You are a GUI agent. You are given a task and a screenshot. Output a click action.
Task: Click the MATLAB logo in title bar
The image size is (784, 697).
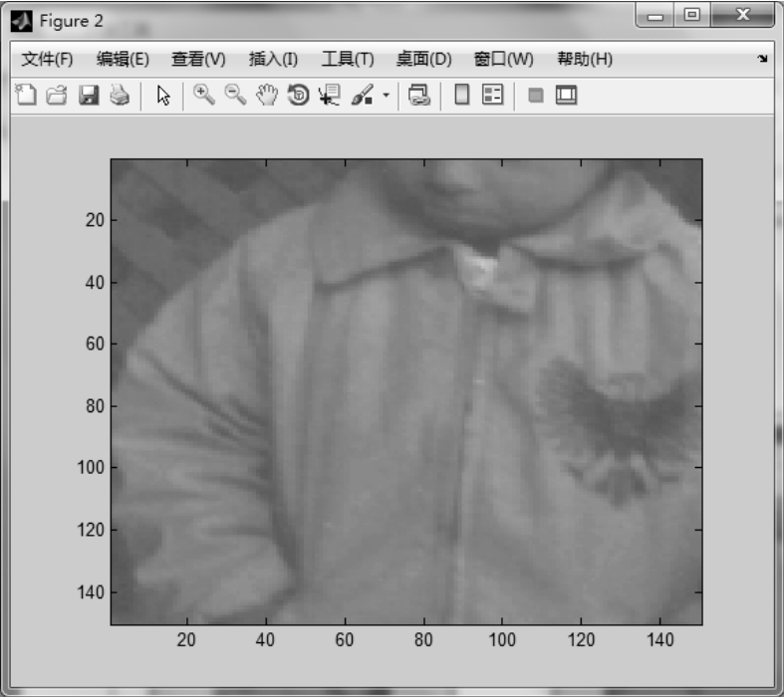point(22,21)
